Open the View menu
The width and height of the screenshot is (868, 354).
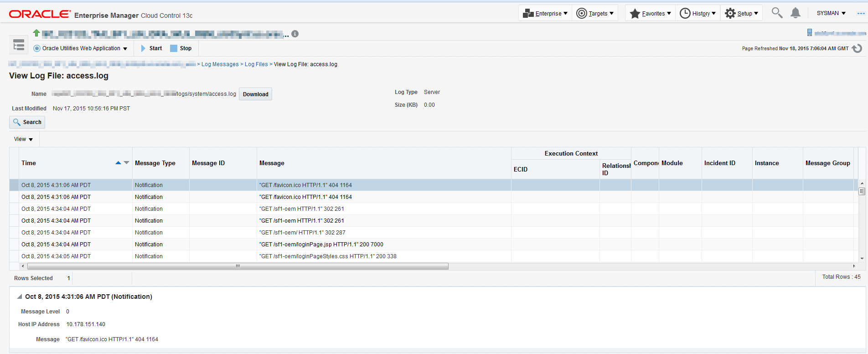pyautogui.click(x=23, y=139)
